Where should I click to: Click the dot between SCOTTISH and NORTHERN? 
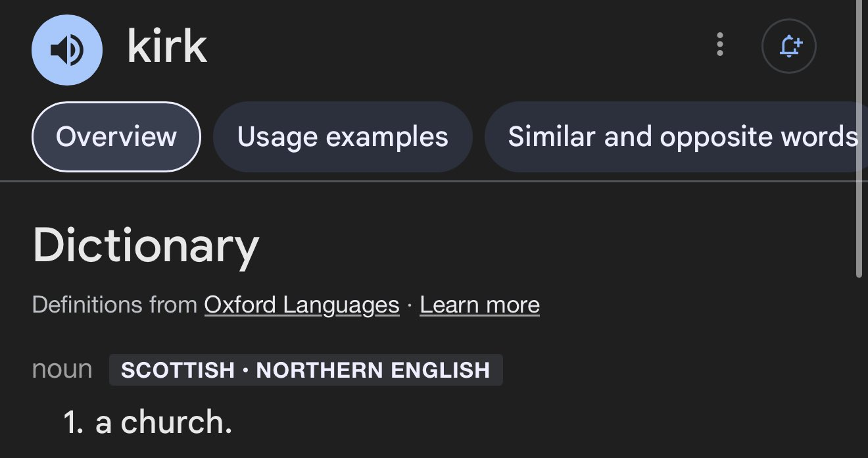coord(245,370)
